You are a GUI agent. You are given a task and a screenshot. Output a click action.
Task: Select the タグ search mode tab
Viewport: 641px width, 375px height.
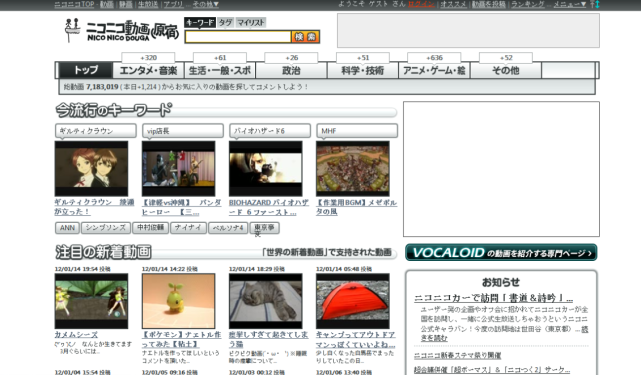pos(225,22)
